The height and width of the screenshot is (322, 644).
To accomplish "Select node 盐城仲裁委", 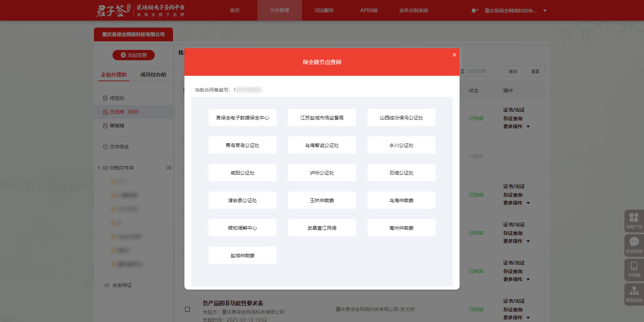I will (243, 255).
